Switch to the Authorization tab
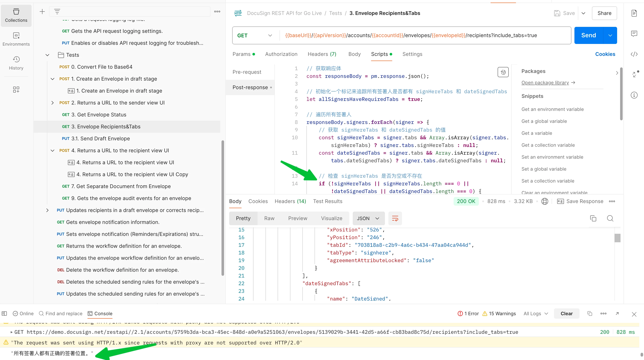 (x=281, y=54)
